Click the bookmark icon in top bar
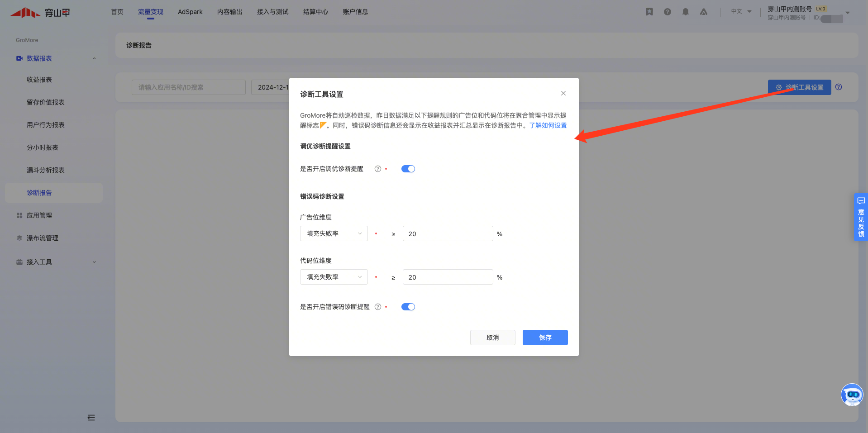The image size is (868, 433). [x=649, y=12]
